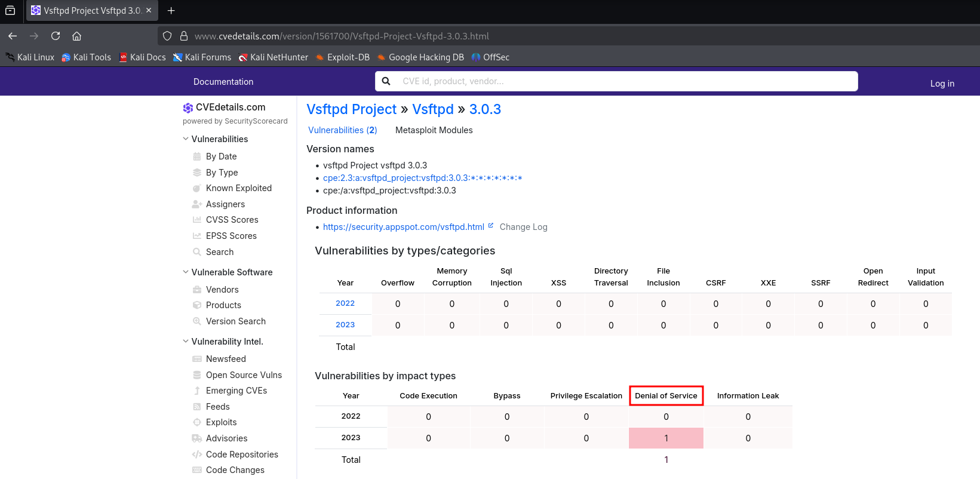The width and height of the screenshot is (980, 479).
Task: Click the shield tracking protection icon
Action: (x=167, y=36)
